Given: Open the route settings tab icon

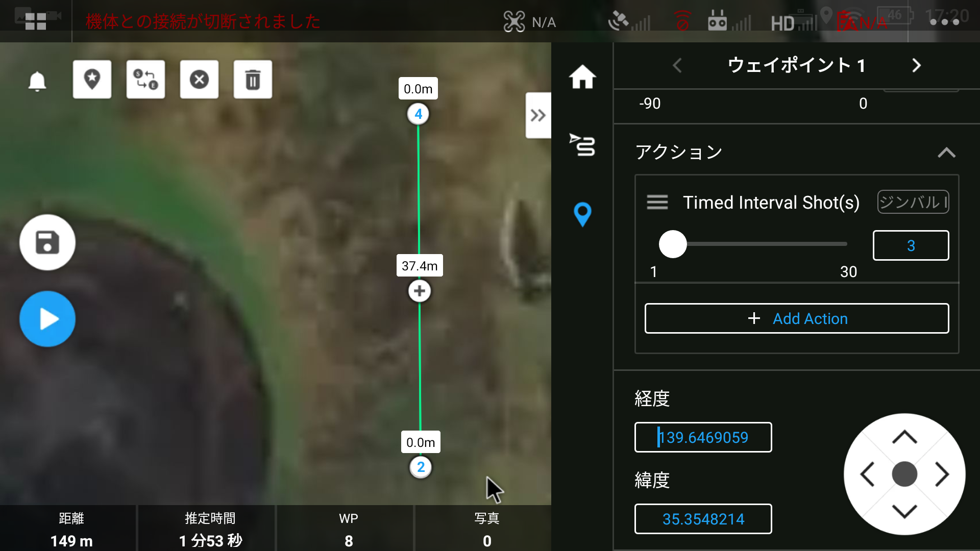Looking at the screenshot, I should point(582,145).
